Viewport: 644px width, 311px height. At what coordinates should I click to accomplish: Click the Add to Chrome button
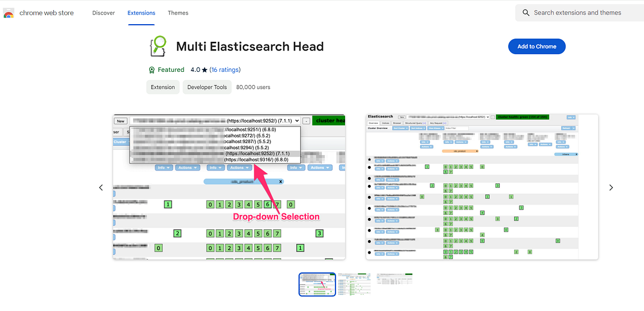[x=537, y=46]
